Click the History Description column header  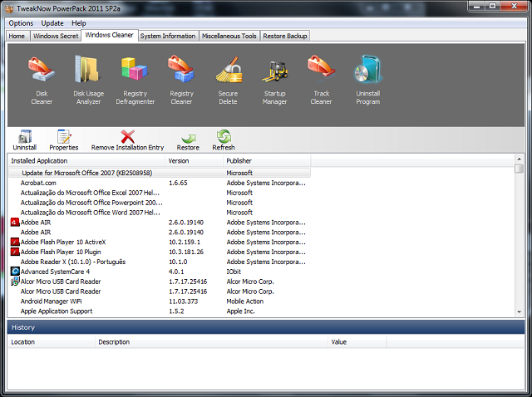coord(211,342)
